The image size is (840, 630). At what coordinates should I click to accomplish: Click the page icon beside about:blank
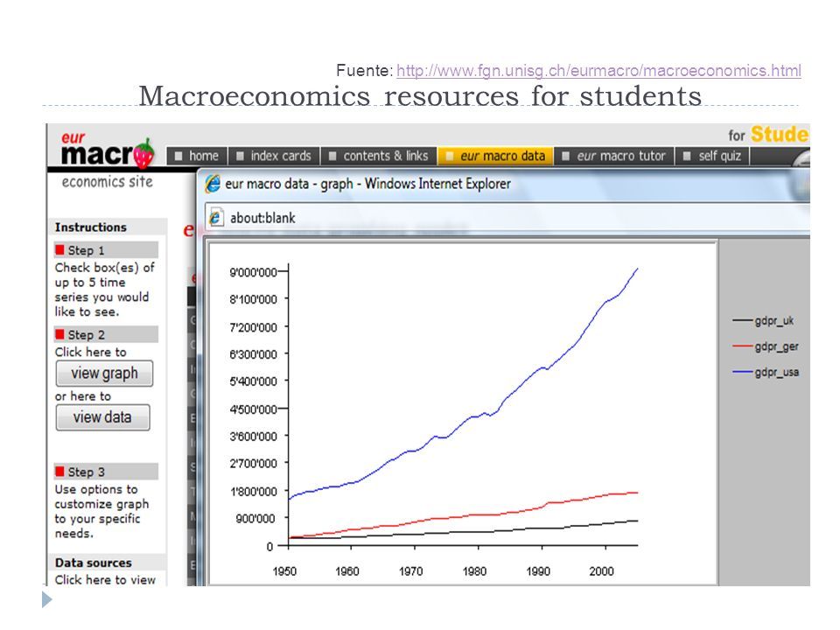(215, 218)
